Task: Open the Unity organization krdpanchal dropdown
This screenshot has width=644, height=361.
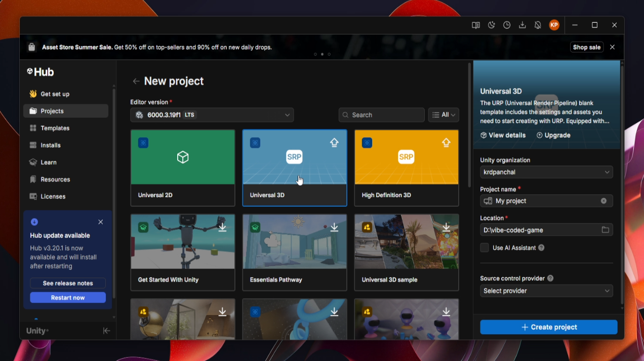Action: tap(546, 172)
